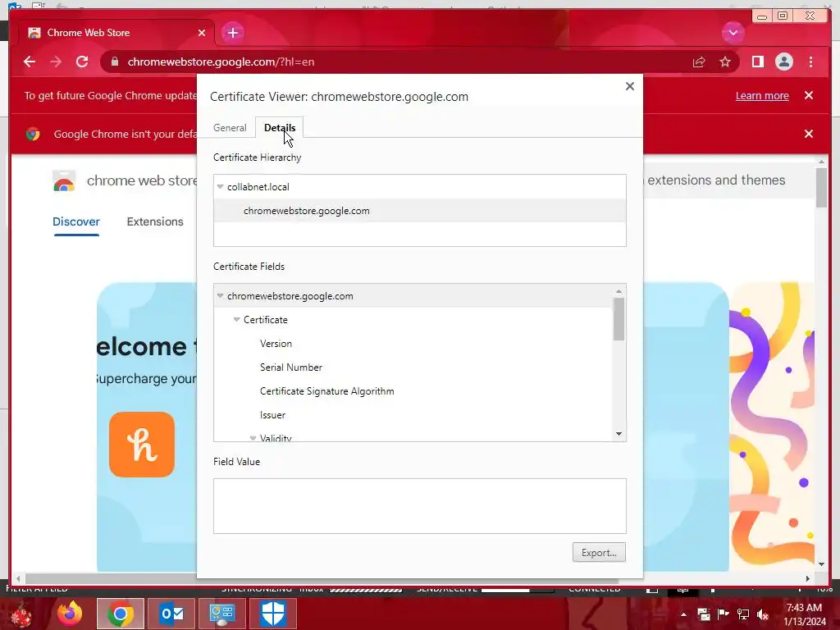Dismiss the Chrome update notification bar
Viewport: 840px width, 630px height.
pos(809,95)
